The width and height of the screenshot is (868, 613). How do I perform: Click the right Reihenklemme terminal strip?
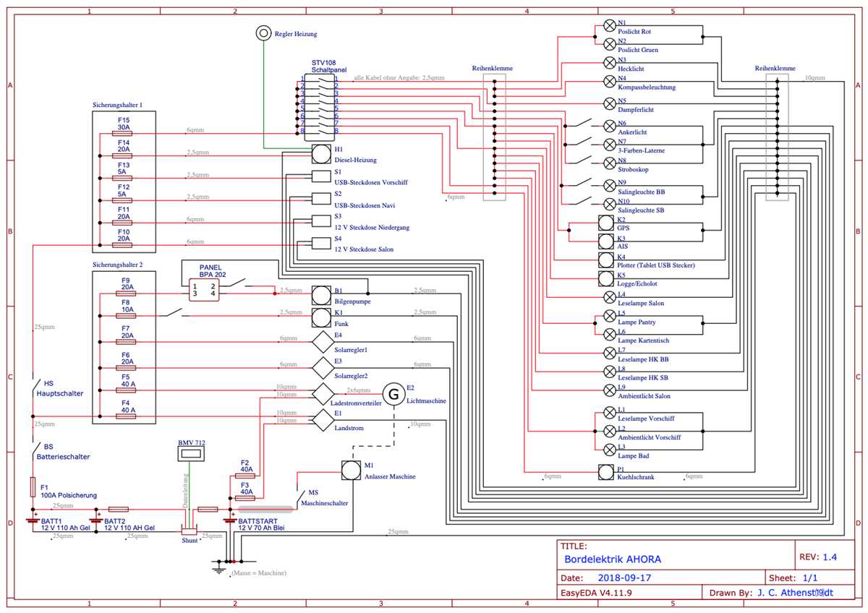coord(777,137)
